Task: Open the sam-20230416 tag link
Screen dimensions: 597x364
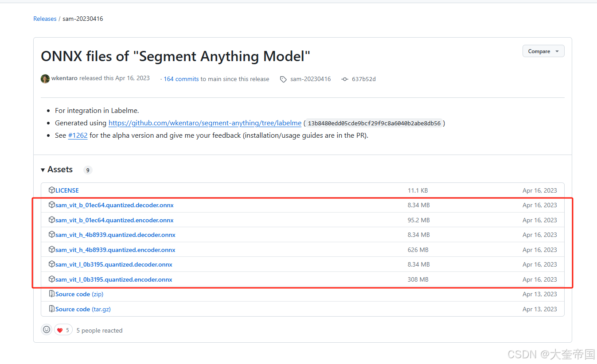Action: (311, 79)
